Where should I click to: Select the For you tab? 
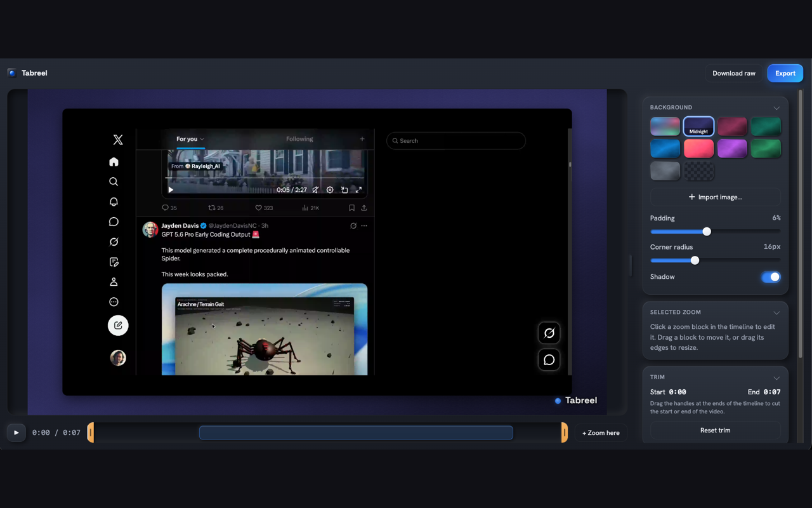[x=187, y=139]
